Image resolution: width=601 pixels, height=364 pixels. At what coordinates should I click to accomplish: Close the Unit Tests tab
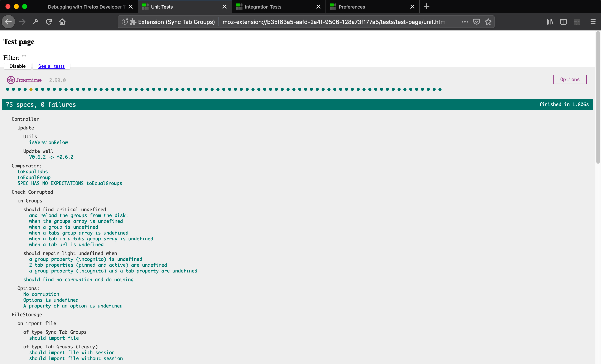click(225, 7)
